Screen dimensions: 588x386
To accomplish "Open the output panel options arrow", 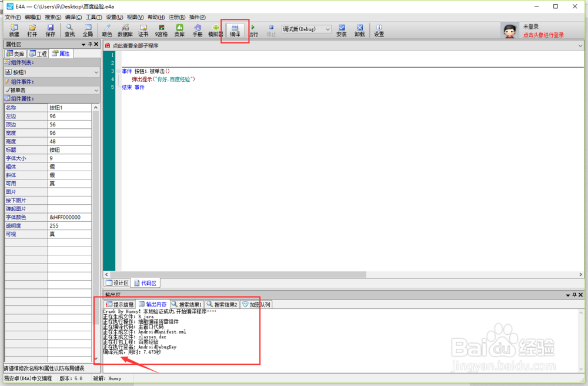I will point(568,295).
